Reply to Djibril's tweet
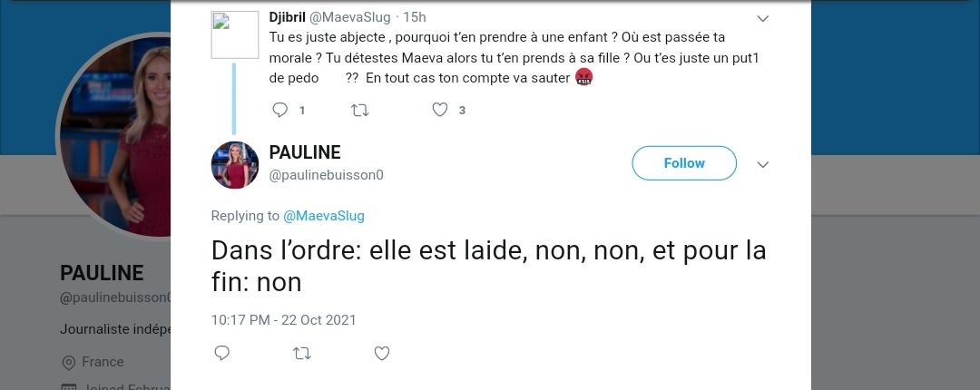This screenshot has width=980, height=390. (x=280, y=110)
